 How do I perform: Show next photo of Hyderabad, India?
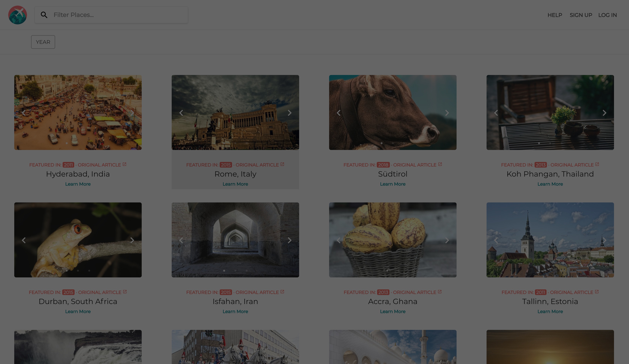(x=132, y=113)
